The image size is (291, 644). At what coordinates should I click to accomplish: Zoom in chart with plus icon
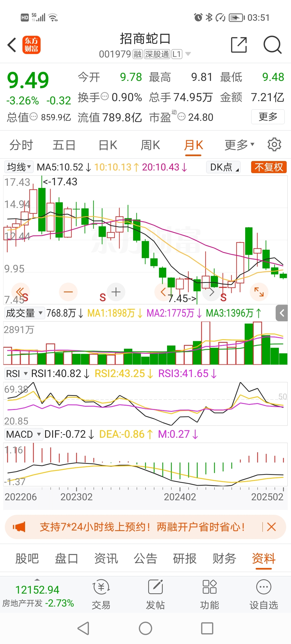[116, 292]
